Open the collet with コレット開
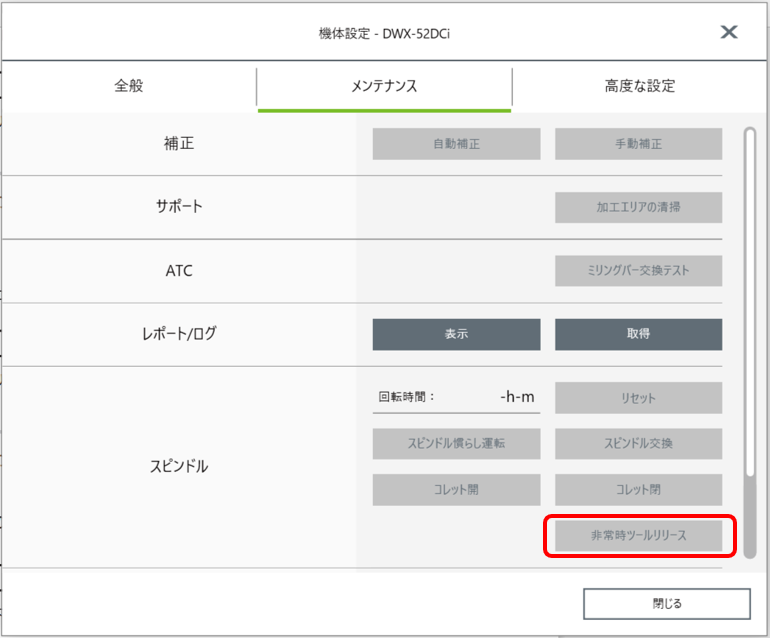 coord(456,490)
